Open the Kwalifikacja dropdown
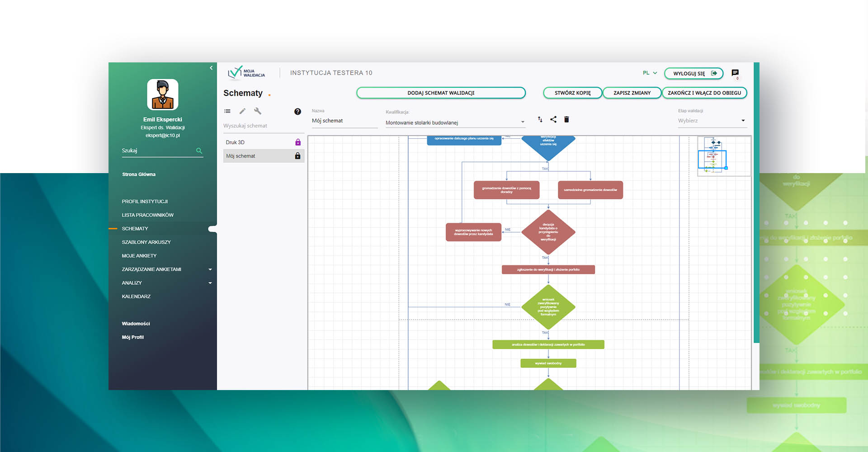 pyautogui.click(x=455, y=123)
